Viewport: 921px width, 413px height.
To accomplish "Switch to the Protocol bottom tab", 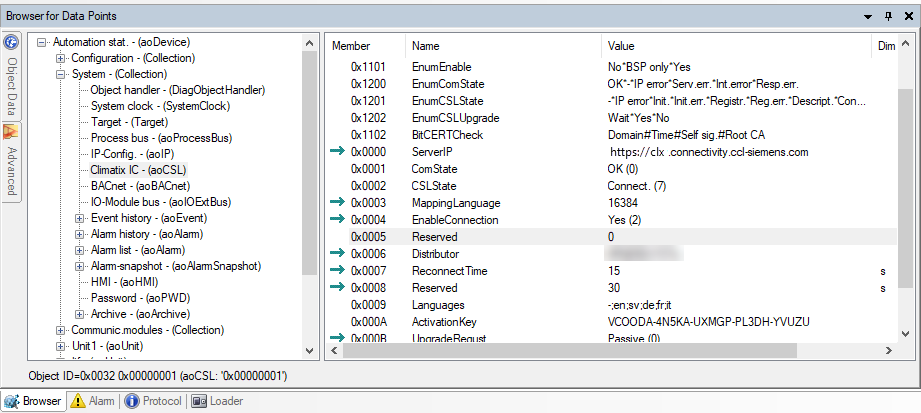I will [x=153, y=401].
